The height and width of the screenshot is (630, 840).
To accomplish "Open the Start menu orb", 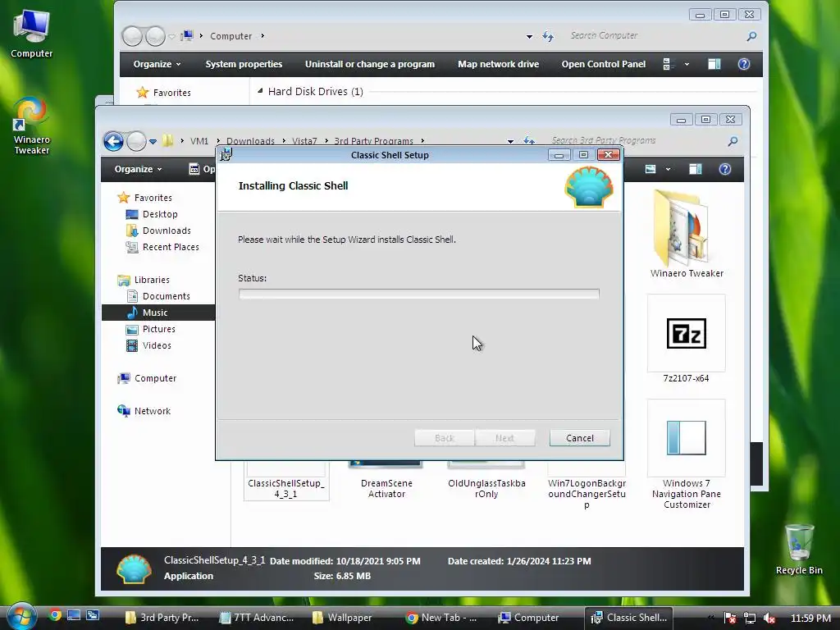I will 21,617.
